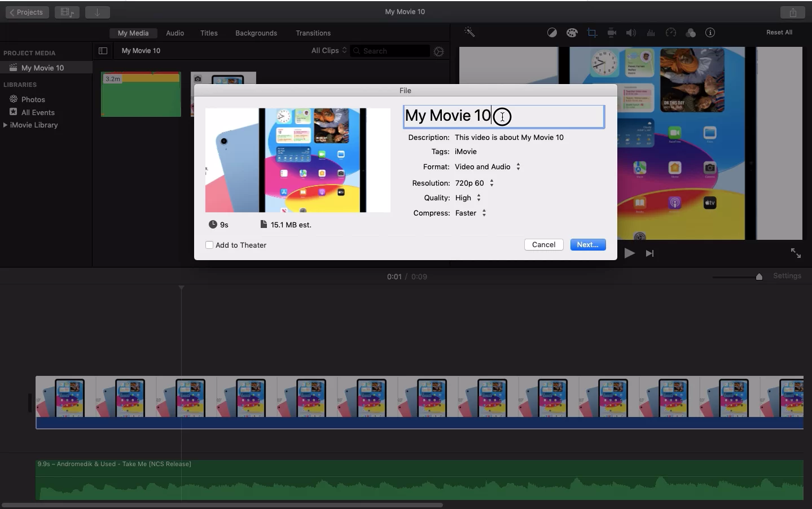Open the Resolution dropdown
The width and height of the screenshot is (812, 509).
(x=475, y=183)
